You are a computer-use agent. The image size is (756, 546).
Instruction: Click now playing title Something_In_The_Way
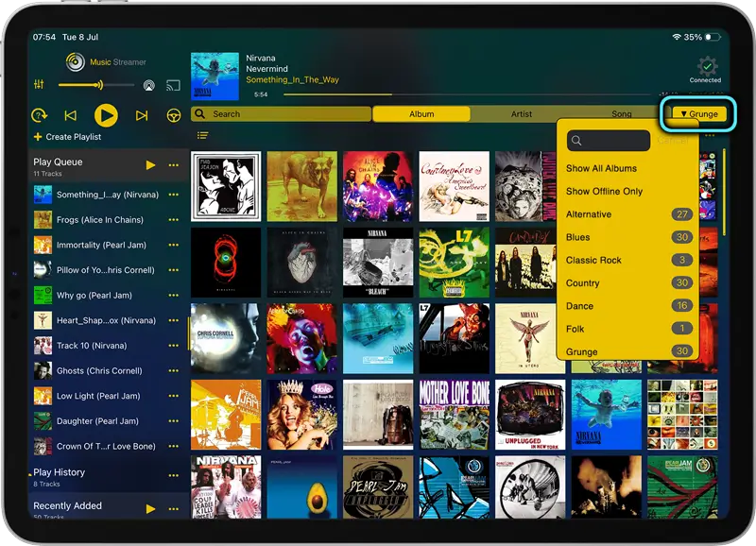tap(292, 80)
